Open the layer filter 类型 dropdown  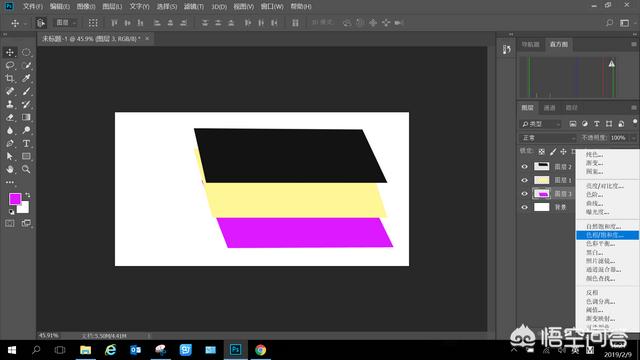tap(541, 124)
